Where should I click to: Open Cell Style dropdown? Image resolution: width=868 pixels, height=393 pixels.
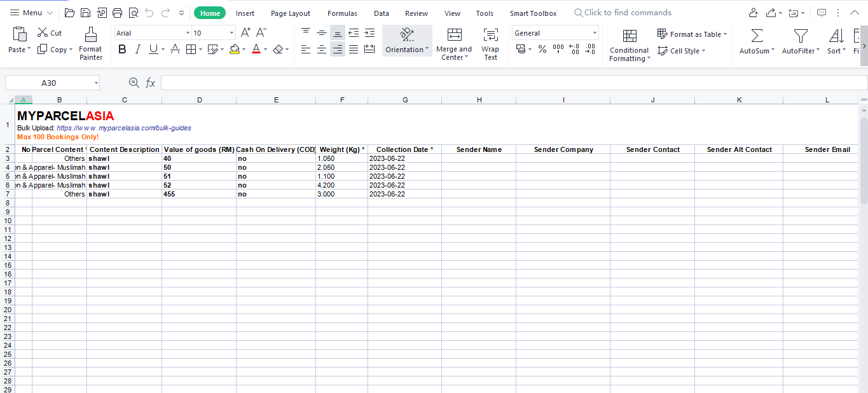point(682,51)
